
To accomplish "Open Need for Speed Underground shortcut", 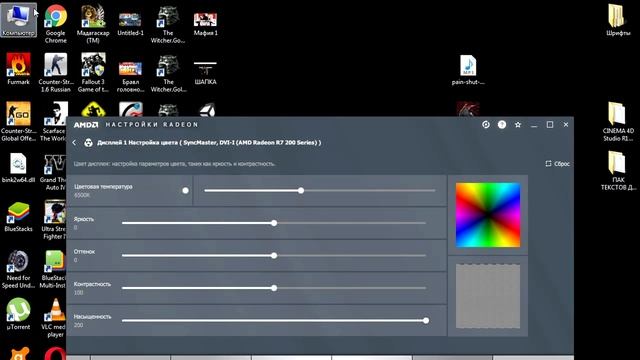I will (x=18, y=269).
